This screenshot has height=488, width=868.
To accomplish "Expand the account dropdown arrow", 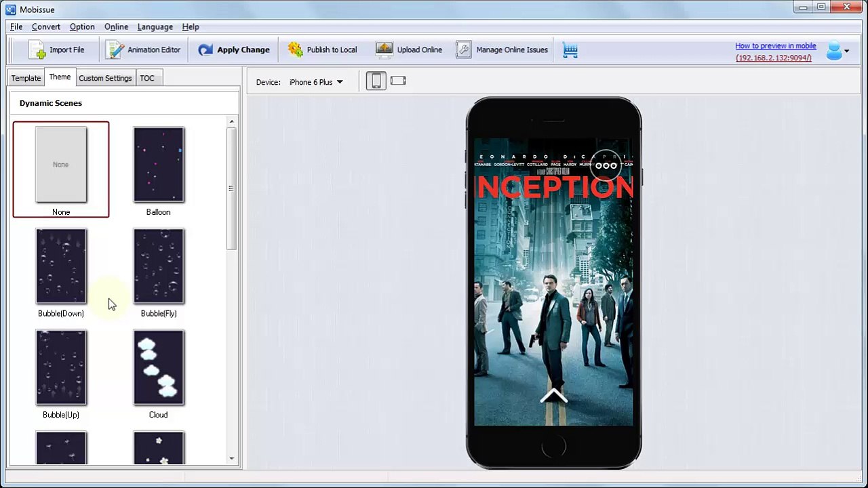I will click(x=846, y=52).
